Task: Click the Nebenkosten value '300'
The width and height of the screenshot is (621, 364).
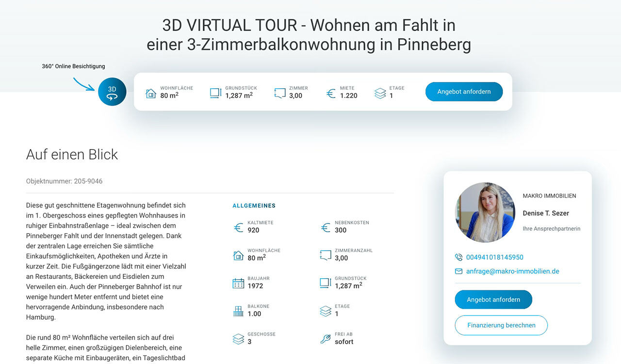Action: pos(341,230)
